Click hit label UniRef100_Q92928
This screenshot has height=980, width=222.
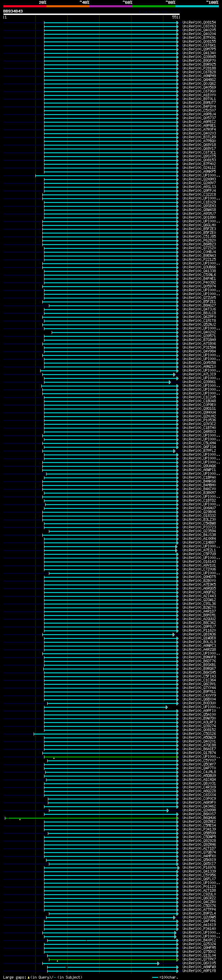pyautogui.click(x=199, y=840)
